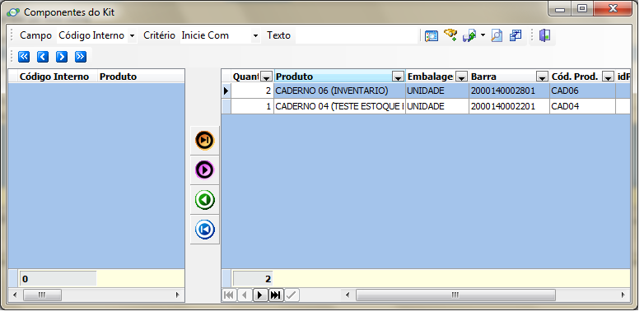Close the Componentes do Kit window
Image resolution: width=644 pixels, height=316 pixels.
pos(613,8)
